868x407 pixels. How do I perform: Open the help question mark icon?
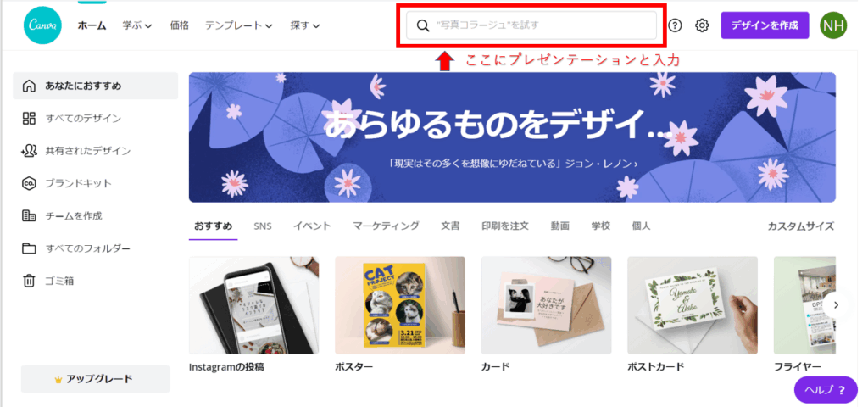[x=675, y=25]
